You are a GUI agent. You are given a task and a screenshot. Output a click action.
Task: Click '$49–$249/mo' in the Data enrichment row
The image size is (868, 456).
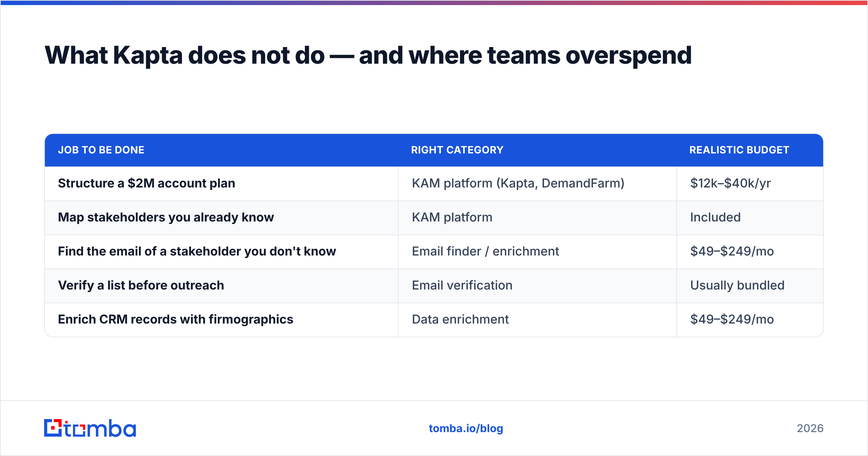tap(750, 320)
